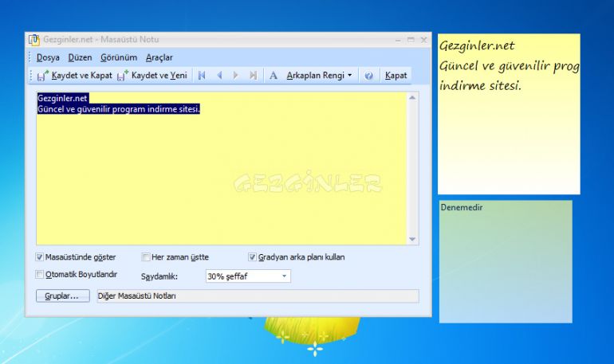This screenshot has width=614, height=364.
Task: Click the Gruplar... button
Action: click(x=63, y=296)
